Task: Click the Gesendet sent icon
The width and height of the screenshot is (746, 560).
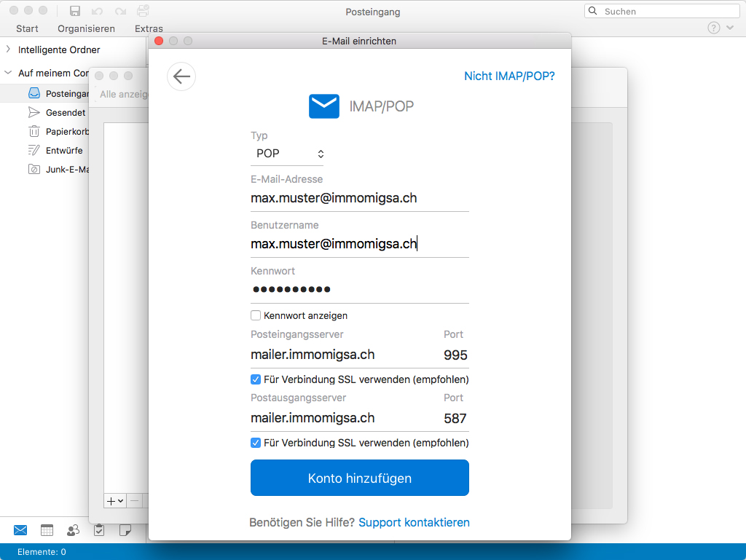Action: pos(34,112)
